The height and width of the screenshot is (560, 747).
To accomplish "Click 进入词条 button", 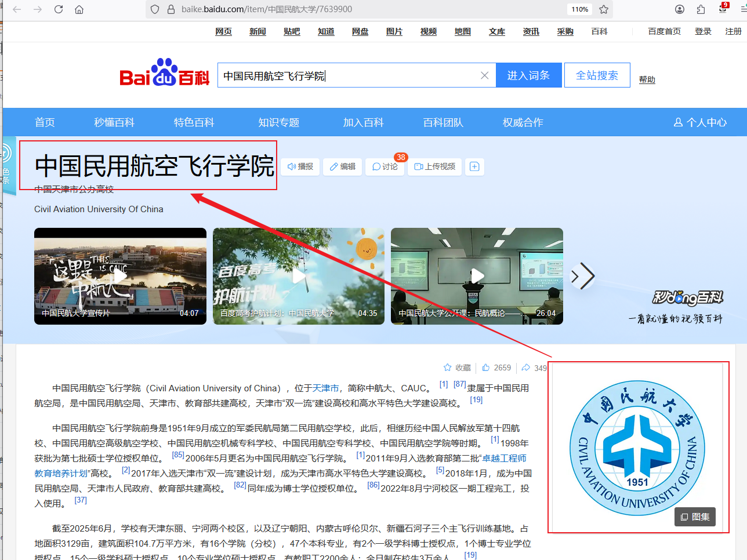I will click(529, 75).
